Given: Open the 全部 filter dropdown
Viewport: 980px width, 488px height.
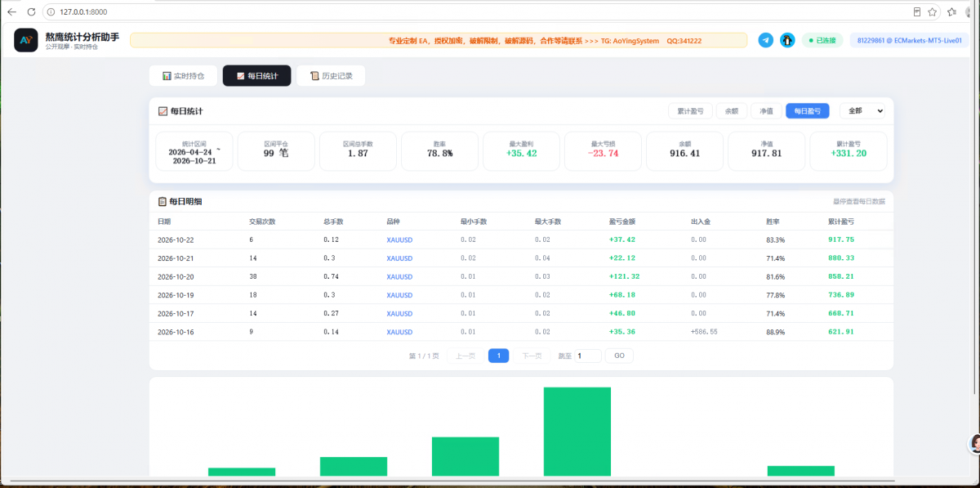Looking at the screenshot, I should coord(862,111).
